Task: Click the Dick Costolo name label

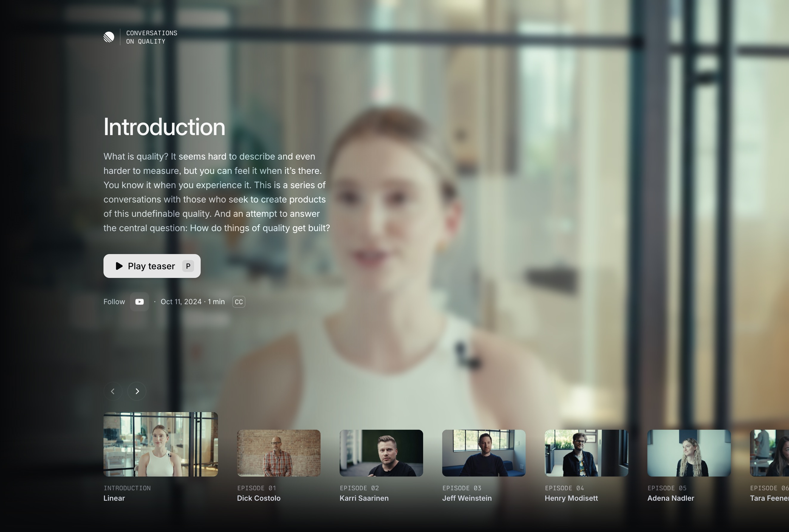Action: pyautogui.click(x=259, y=498)
